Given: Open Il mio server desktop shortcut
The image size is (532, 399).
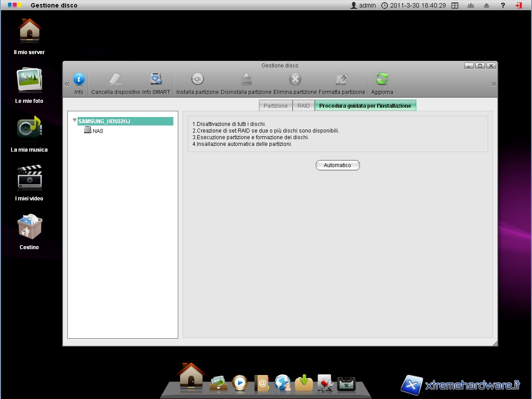Looking at the screenshot, I should pos(29,31).
